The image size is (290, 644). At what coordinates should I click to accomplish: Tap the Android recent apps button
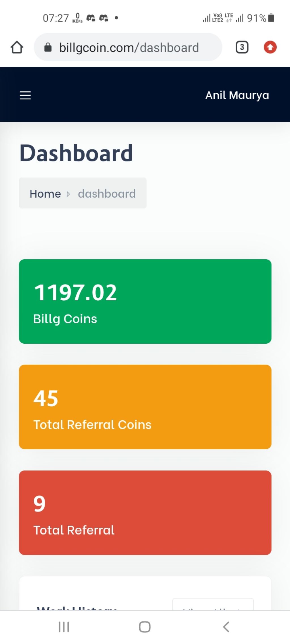[x=64, y=627]
